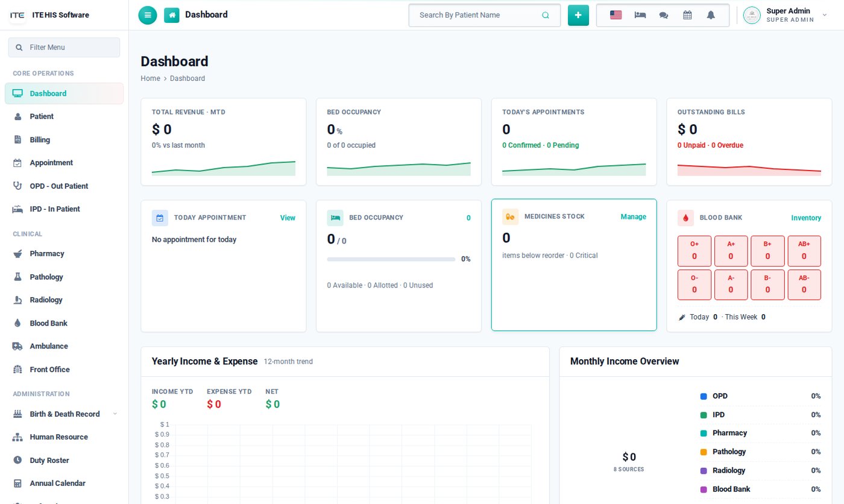Click the Home breadcrumb link
Image resolution: width=844 pixels, height=504 pixels.
(150, 78)
